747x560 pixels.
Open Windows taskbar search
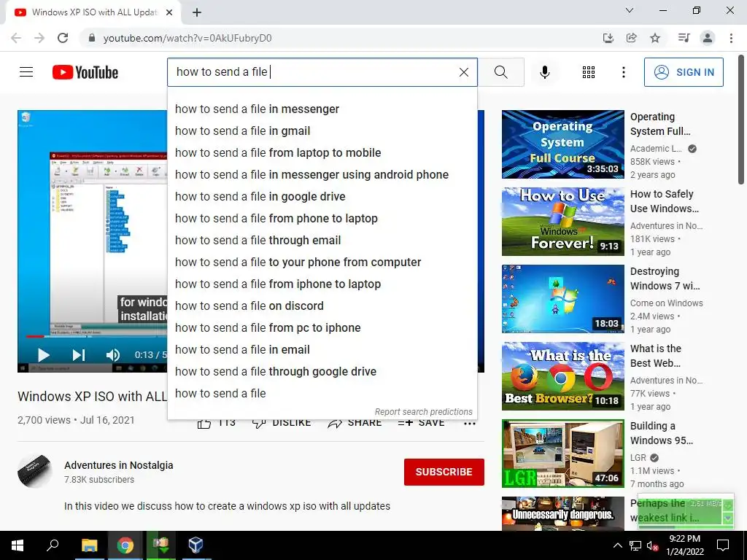tap(53, 545)
